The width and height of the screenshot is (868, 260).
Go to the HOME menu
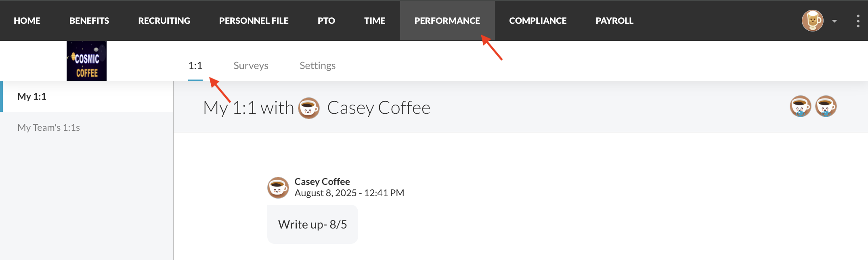(x=27, y=21)
